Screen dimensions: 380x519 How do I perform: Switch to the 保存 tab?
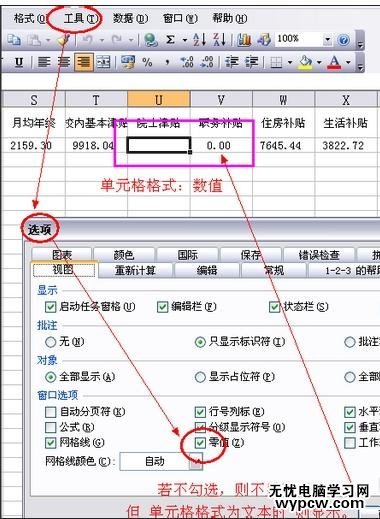[x=251, y=255]
